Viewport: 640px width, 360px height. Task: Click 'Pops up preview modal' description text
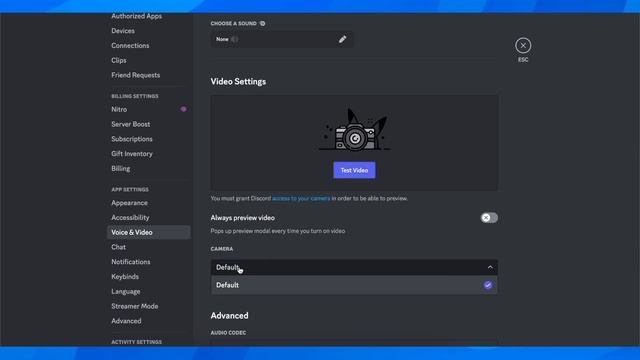coord(278,231)
